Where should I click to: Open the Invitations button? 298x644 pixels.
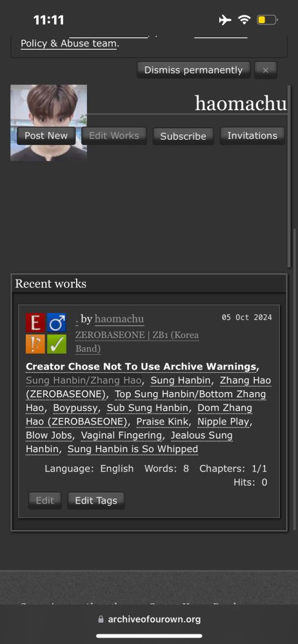point(252,136)
